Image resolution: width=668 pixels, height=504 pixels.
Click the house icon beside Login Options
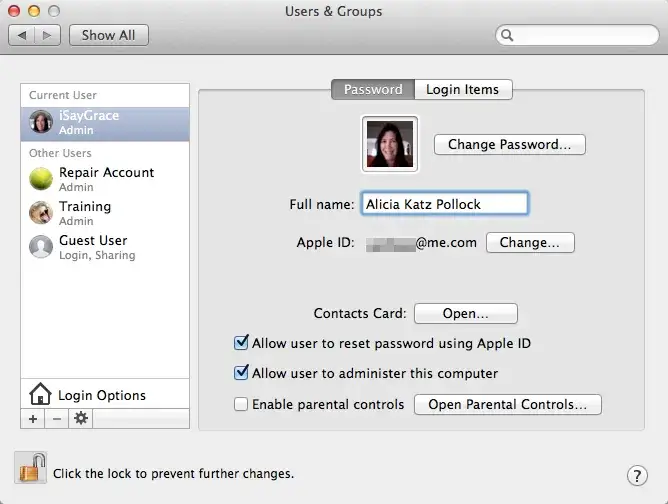click(x=40, y=394)
